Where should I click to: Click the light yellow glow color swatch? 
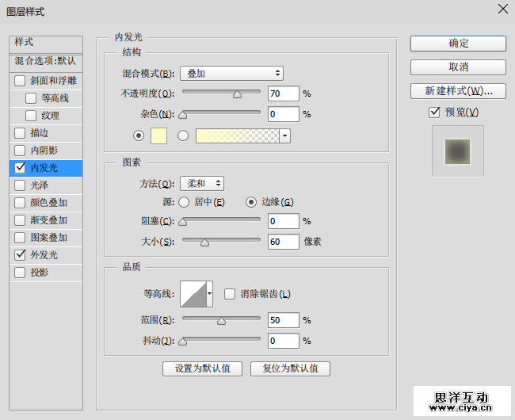click(x=158, y=136)
